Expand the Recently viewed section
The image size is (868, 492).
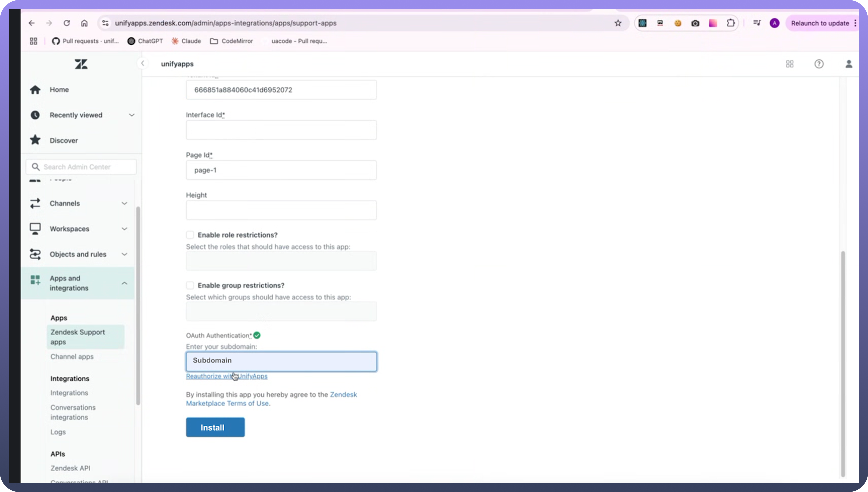click(x=132, y=115)
